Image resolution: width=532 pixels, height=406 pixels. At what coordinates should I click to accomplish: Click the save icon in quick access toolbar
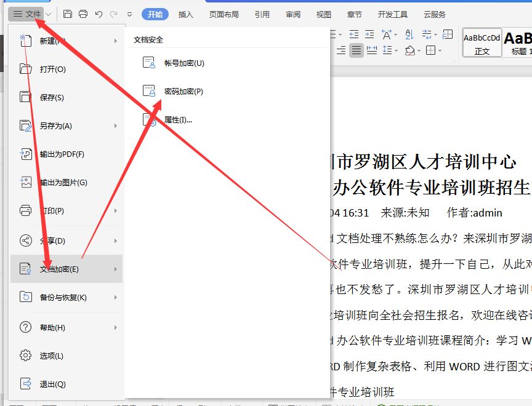tap(68, 14)
